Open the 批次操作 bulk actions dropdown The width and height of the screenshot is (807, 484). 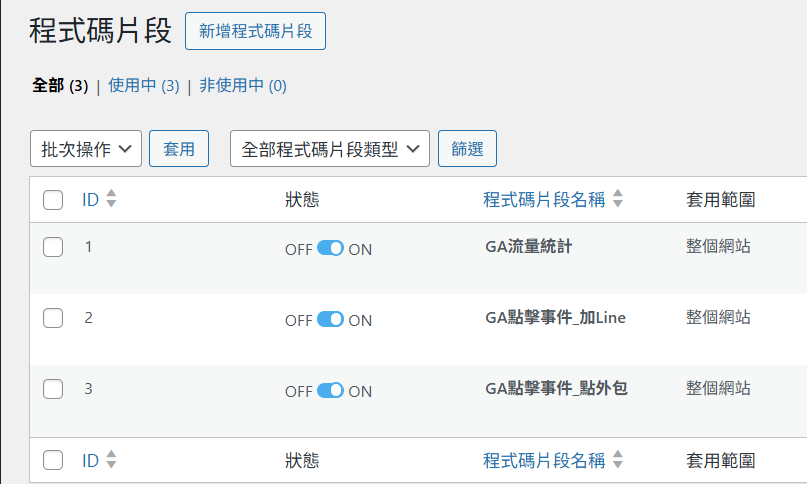coord(86,149)
